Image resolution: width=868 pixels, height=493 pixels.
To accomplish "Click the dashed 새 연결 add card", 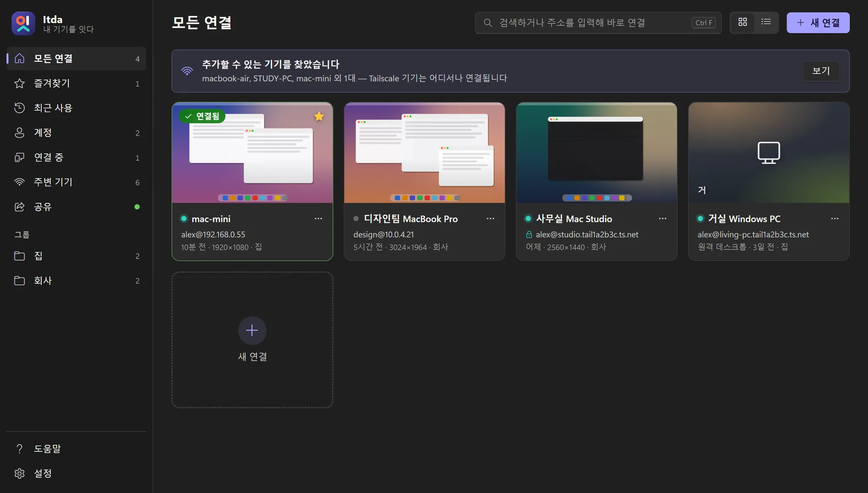I will click(252, 340).
